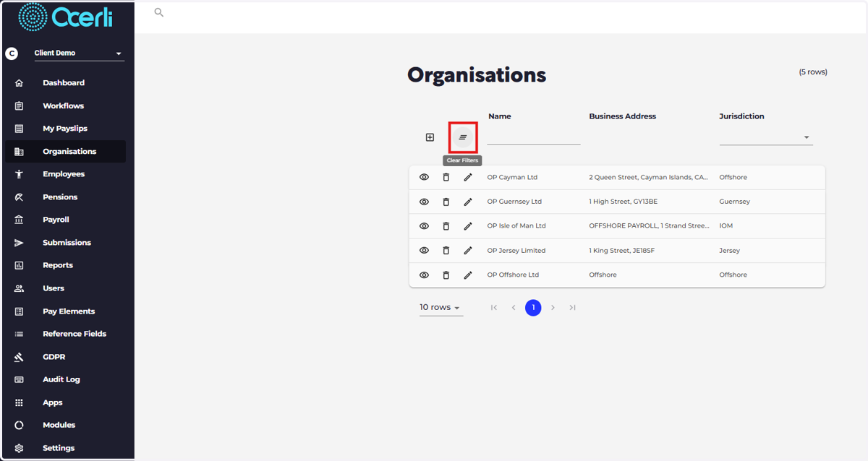Image resolution: width=868 pixels, height=461 pixels.
Task: Delete OP Cayman Ltd
Action: [446, 178]
